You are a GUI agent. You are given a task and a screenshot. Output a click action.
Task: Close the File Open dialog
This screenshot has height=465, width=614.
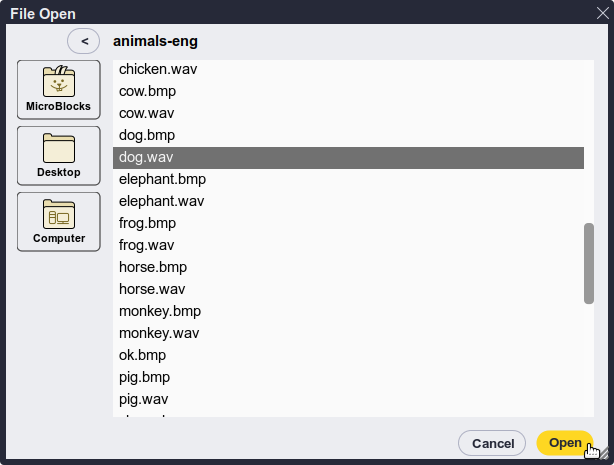tap(603, 13)
